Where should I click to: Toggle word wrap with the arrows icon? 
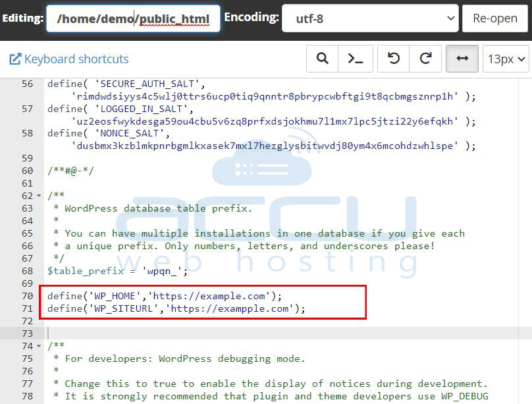point(462,59)
